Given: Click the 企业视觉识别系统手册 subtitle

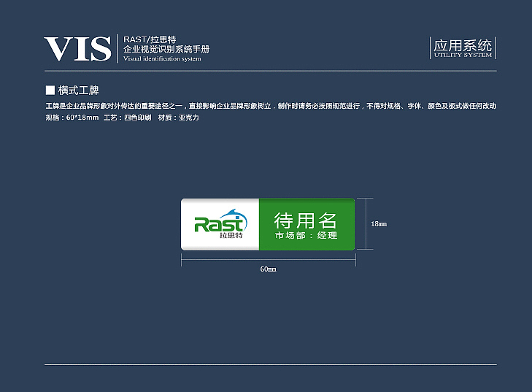Looking at the screenshot, I should click(166, 49).
